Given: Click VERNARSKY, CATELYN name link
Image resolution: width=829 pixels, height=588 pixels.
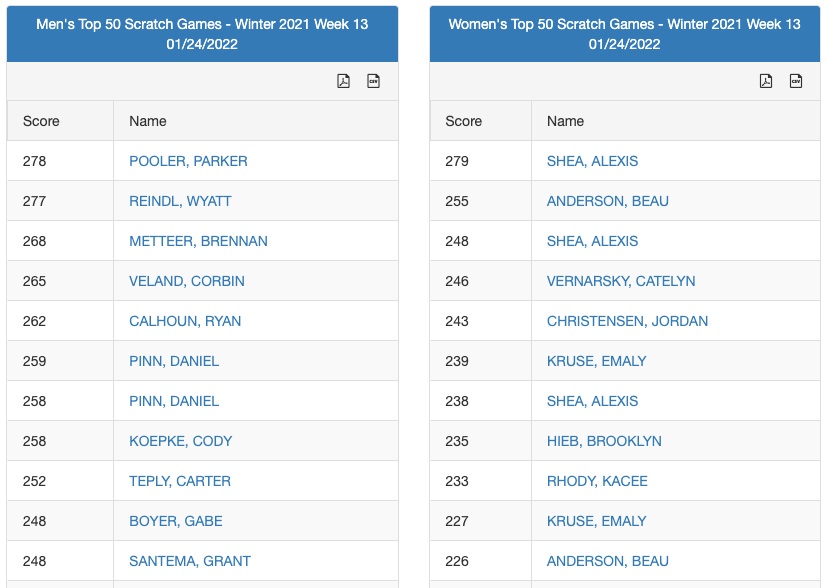Looking at the screenshot, I should [621, 281].
